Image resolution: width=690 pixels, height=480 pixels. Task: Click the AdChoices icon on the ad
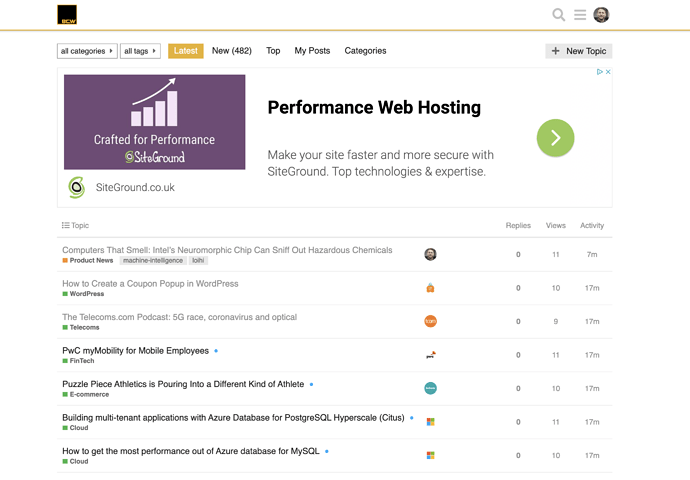click(x=599, y=72)
